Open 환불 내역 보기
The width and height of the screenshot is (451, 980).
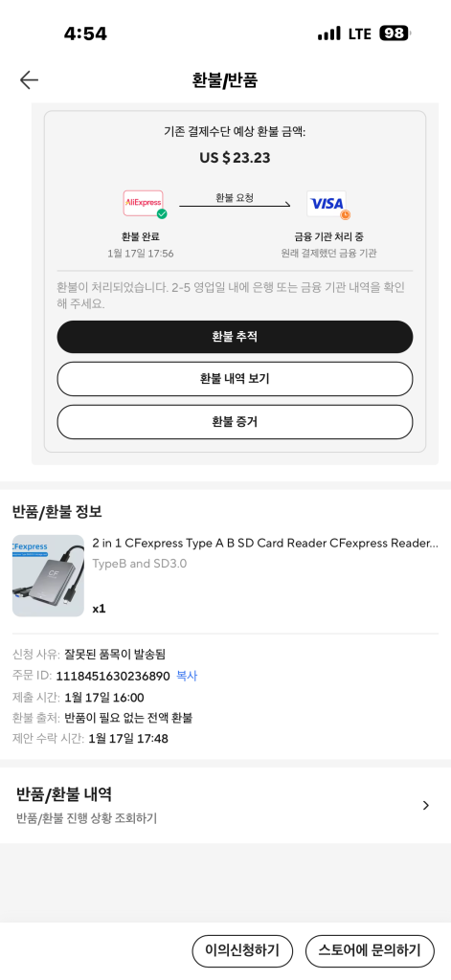click(x=235, y=379)
